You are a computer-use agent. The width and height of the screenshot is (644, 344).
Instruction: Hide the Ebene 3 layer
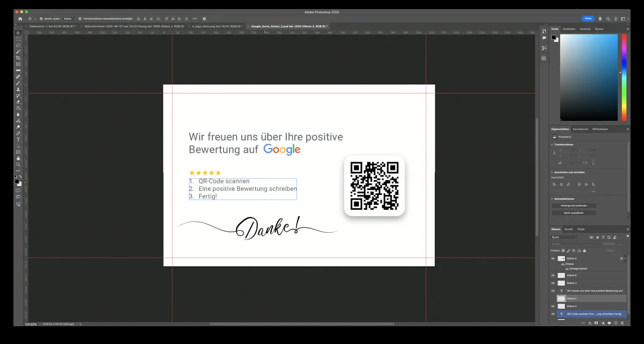pyautogui.click(x=553, y=283)
